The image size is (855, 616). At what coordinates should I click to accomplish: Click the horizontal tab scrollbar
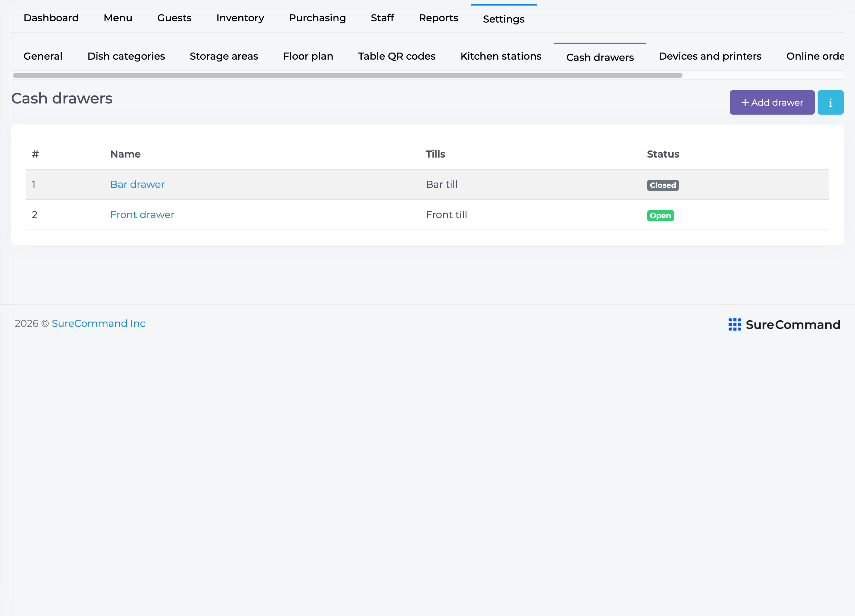(347, 75)
